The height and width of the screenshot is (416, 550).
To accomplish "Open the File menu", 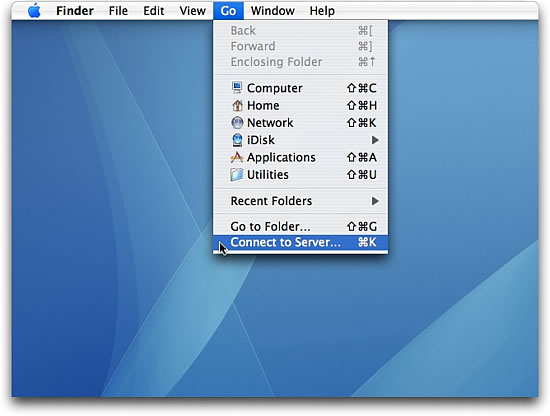I will [x=118, y=11].
